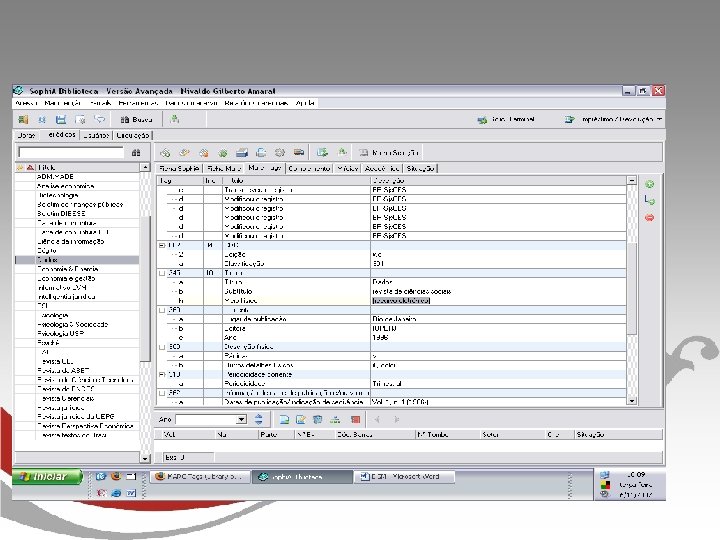The image size is (720, 540).
Task: Open the Firefox quick launch icon
Action: point(116,476)
